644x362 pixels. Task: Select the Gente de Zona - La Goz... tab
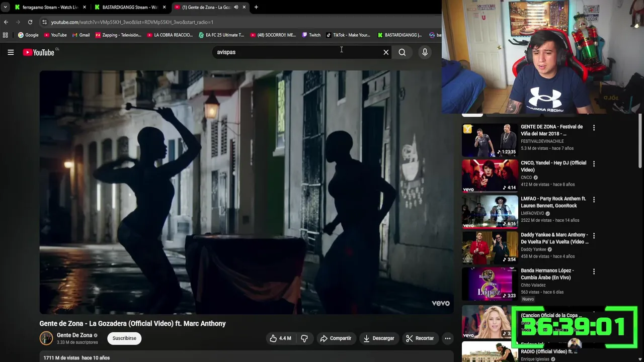click(x=210, y=7)
